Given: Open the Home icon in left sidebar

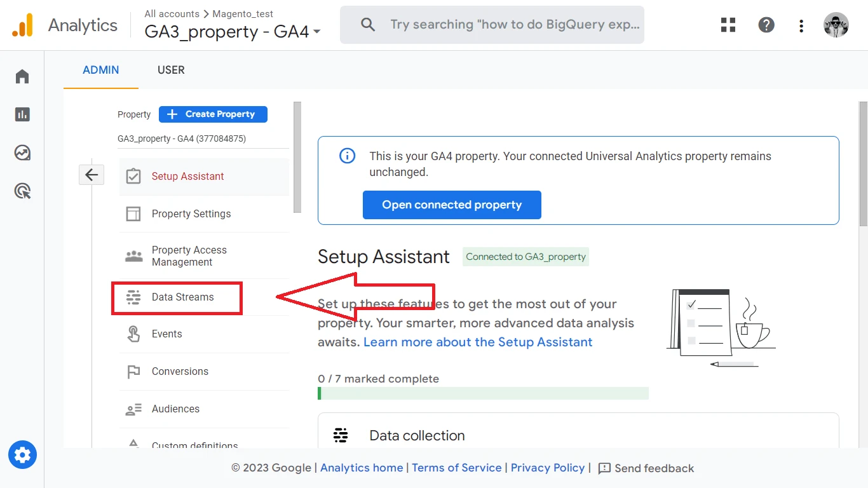Looking at the screenshot, I should (x=22, y=77).
